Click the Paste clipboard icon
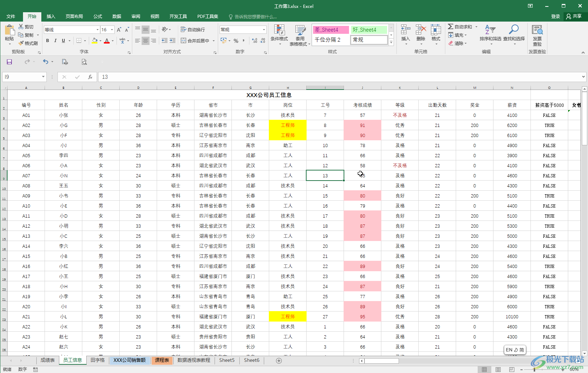Image resolution: width=588 pixels, height=373 pixels. 9,30
